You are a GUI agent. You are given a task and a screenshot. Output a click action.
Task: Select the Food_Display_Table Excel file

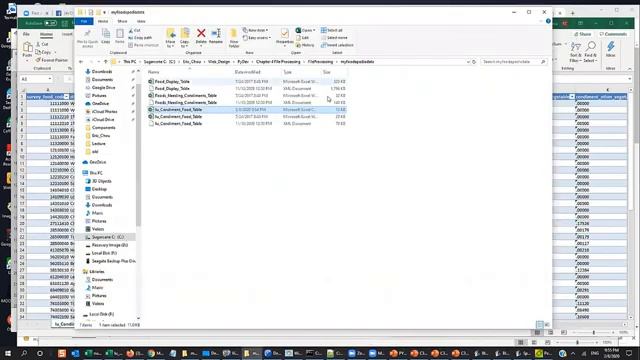coord(247,82)
